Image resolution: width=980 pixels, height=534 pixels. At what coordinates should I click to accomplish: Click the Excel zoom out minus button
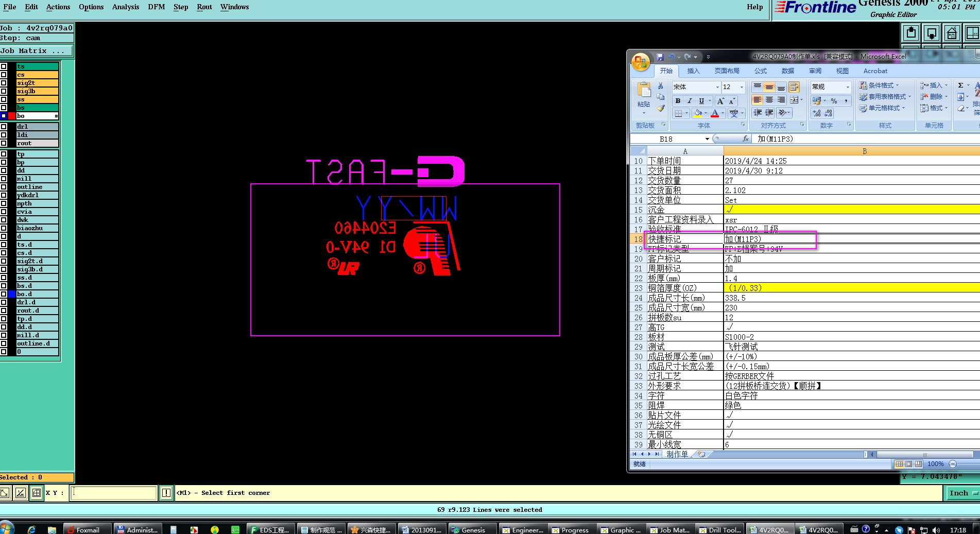coord(953,464)
